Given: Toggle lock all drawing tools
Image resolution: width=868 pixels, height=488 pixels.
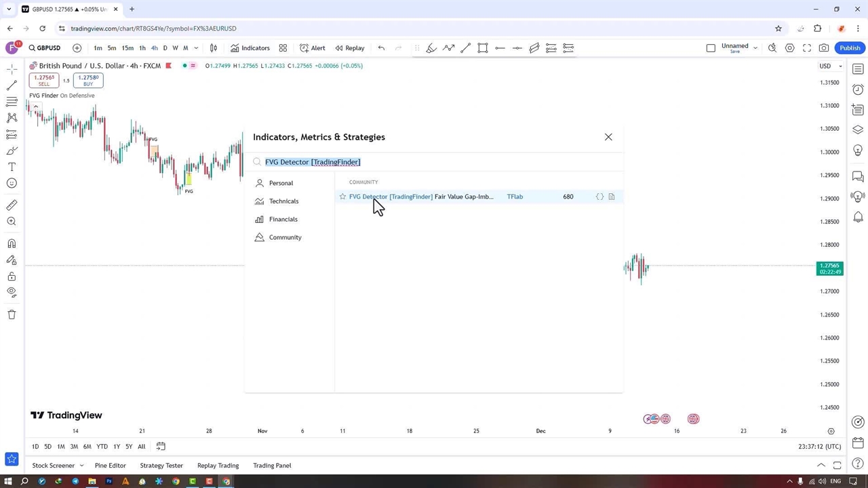Looking at the screenshot, I should (x=12, y=277).
